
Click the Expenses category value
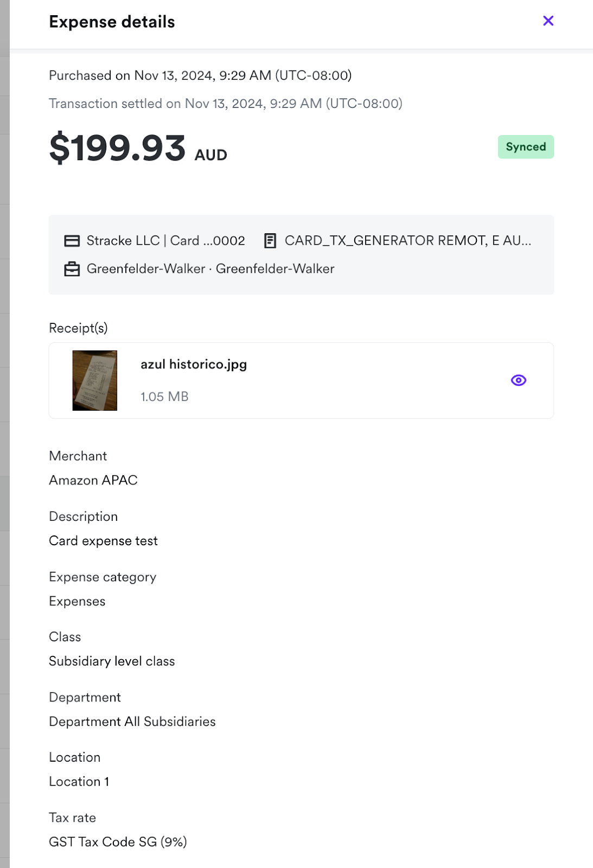[x=77, y=602]
